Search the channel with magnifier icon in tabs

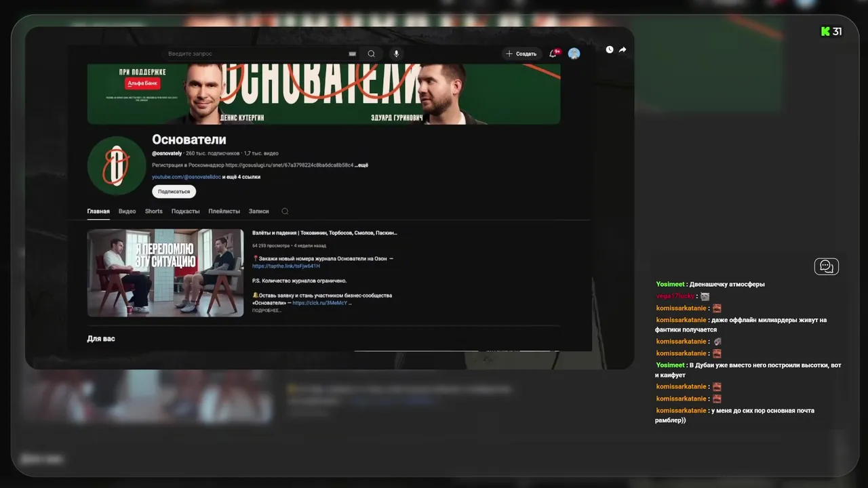(285, 211)
